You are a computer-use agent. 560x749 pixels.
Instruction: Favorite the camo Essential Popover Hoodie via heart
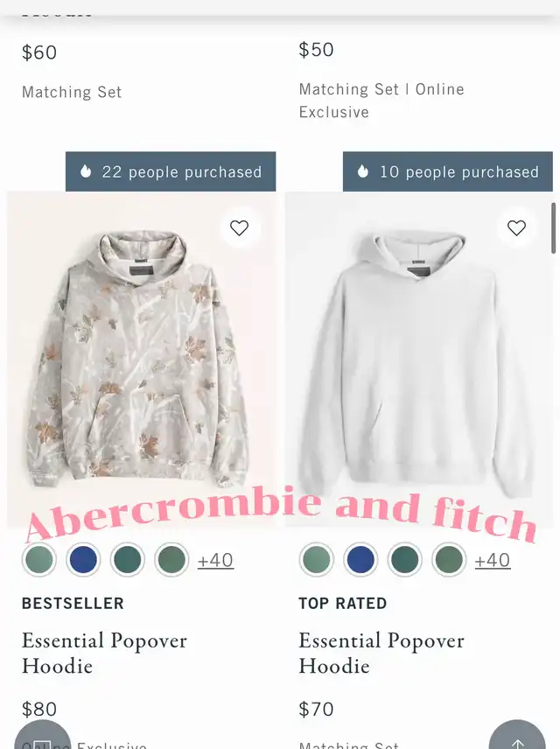coord(240,227)
